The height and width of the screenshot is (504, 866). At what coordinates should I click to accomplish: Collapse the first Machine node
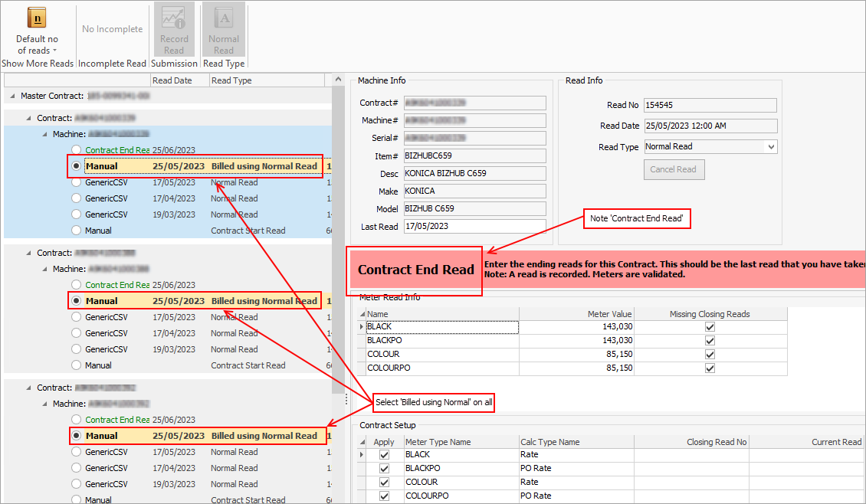click(x=44, y=135)
